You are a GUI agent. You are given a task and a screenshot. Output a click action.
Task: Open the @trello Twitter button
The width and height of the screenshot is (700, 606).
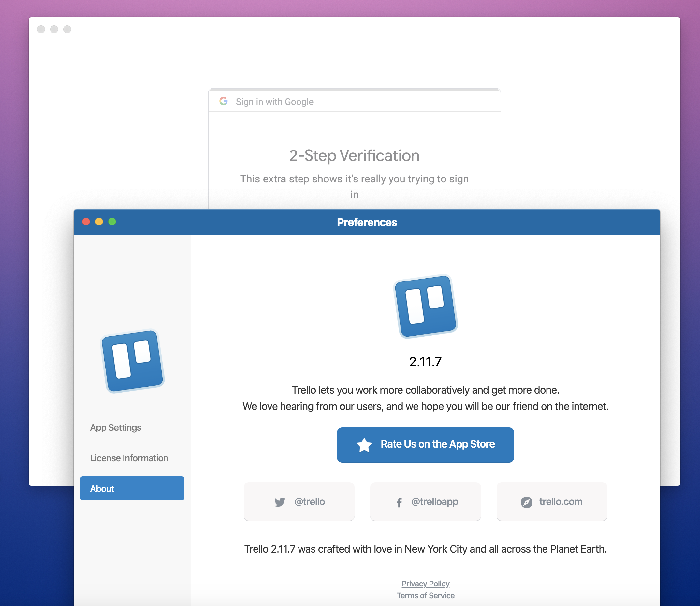coord(299,501)
